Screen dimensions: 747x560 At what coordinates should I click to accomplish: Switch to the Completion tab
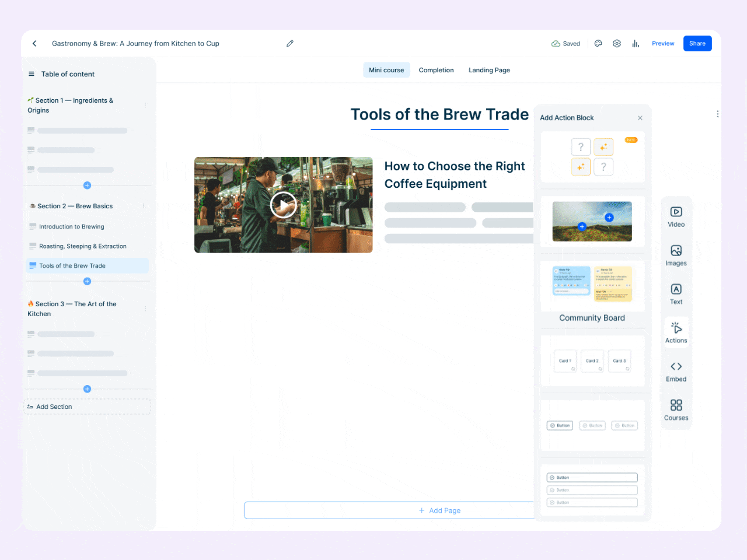coord(436,70)
